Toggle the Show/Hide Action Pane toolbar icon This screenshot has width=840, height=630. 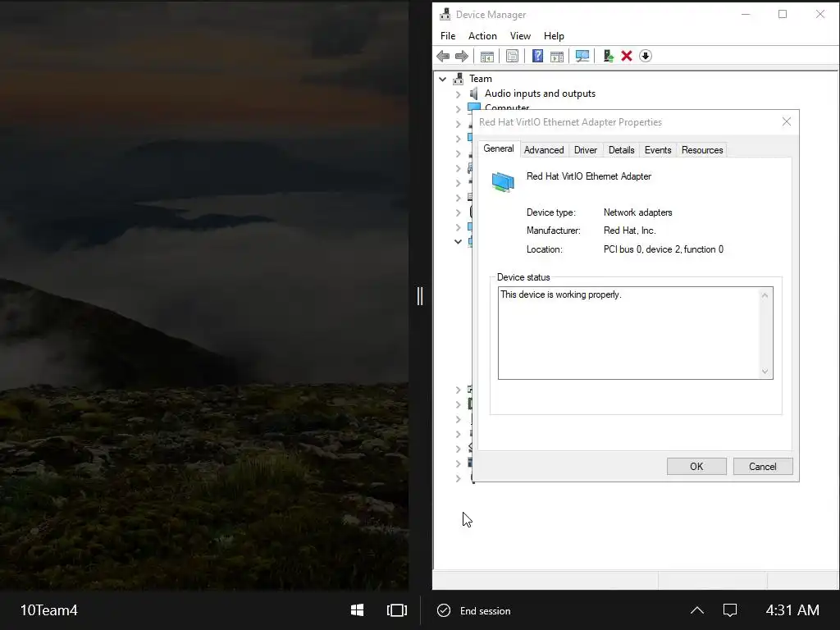pos(557,56)
